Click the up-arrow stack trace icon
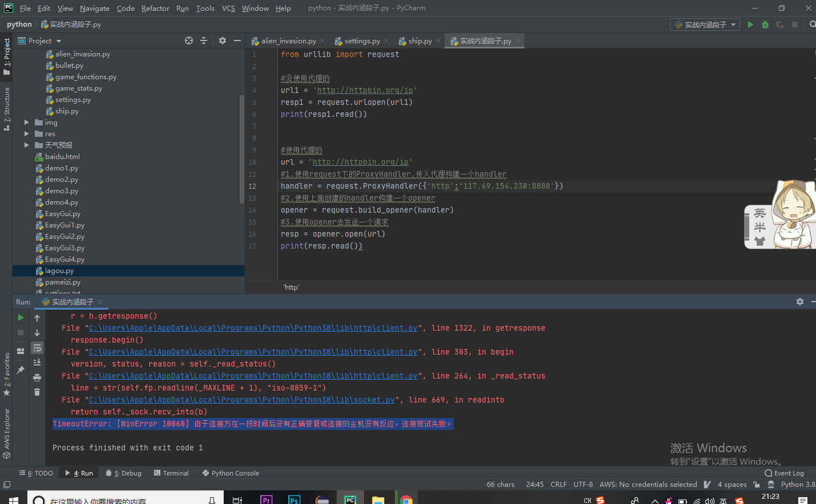816x504 pixels. point(37,318)
